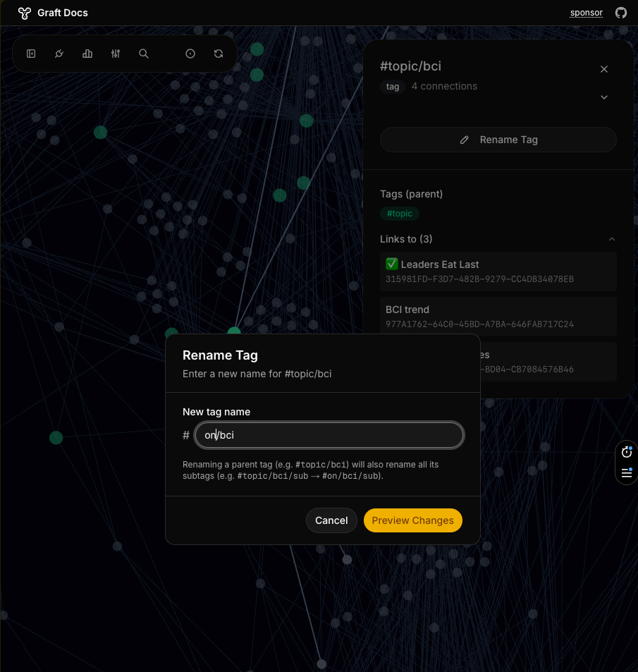Click the Rename Tag button
638x672 pixels.
[498, 140]
